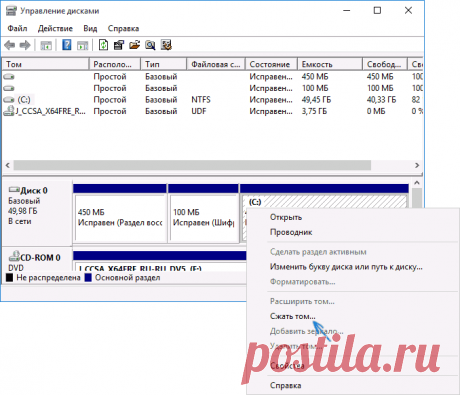
Task: Sort by the Тип column header
Action: coord(164,64)
